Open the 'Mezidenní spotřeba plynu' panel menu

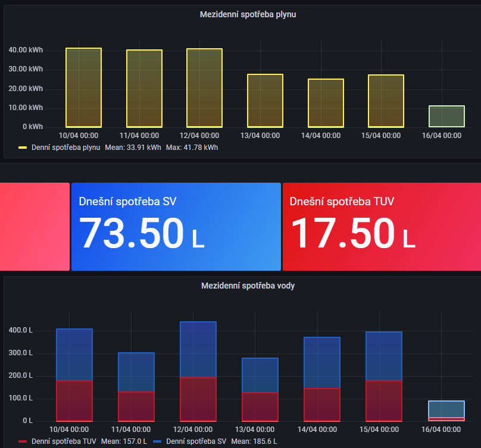click(247, 14)
